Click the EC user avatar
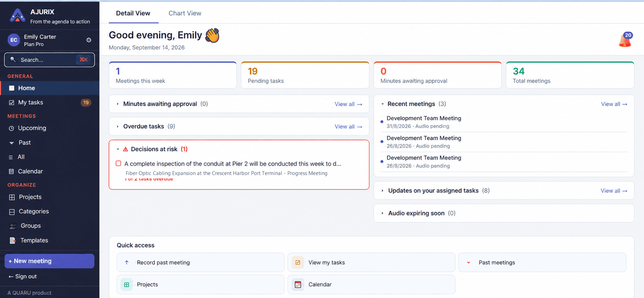This screenshot has height=298, width=644. tap(14, 40)
